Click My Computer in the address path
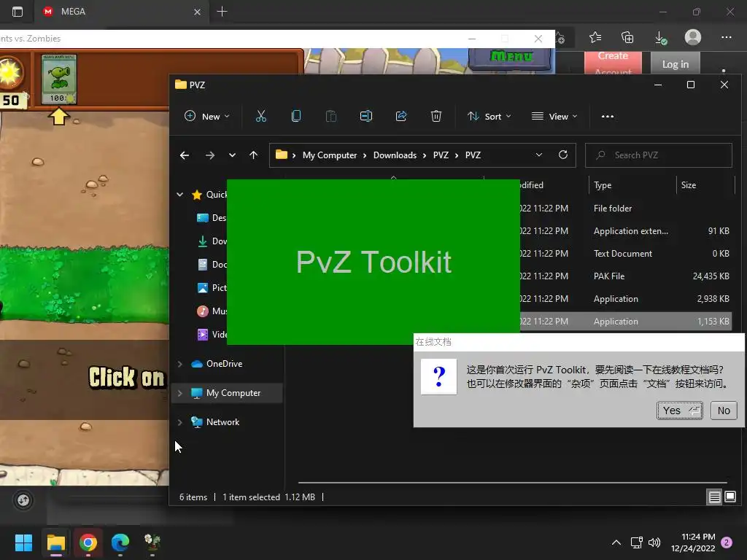Screen dimensions: 747x560 tap(330, 155)
